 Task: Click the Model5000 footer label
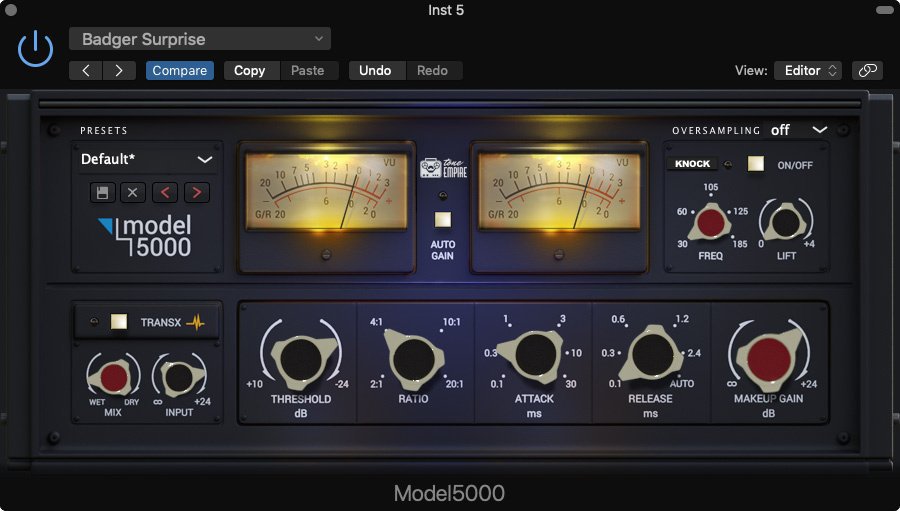[x=449, y=493]
